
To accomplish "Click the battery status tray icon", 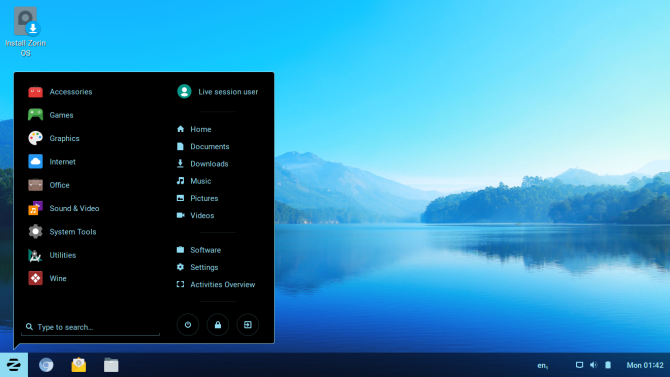I will (608, 365).
